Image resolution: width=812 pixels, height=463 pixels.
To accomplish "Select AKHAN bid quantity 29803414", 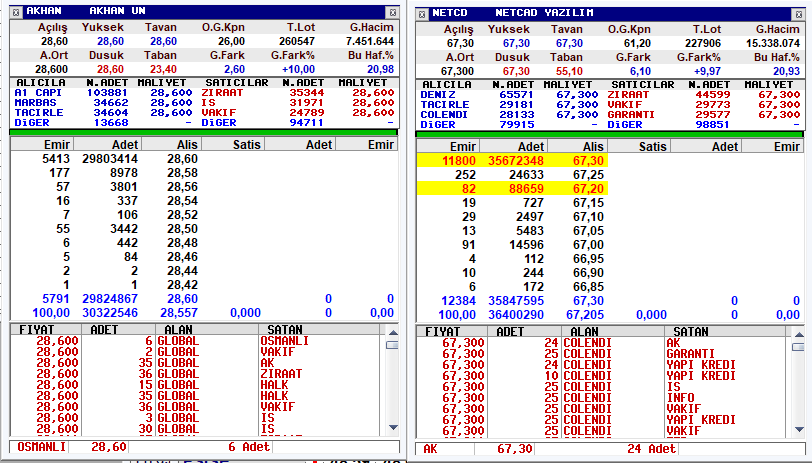I will coord(110,159).
